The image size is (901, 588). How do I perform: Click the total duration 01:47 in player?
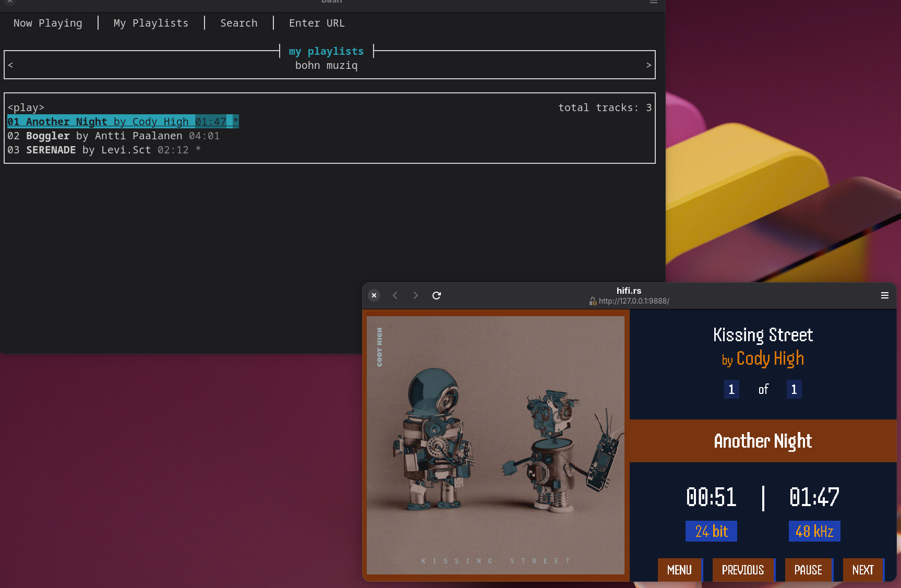pyautogui.click(x=814, y=497)
